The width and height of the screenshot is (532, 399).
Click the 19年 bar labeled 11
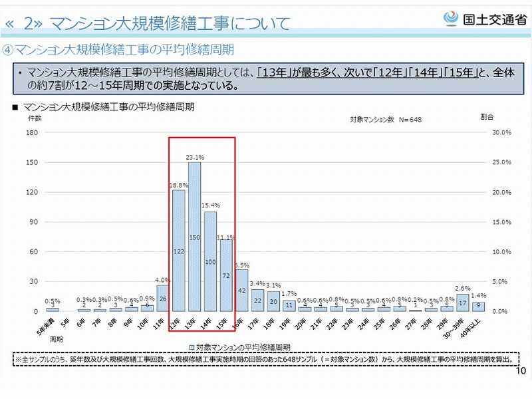pyautogui.click(x=289, y=306)
